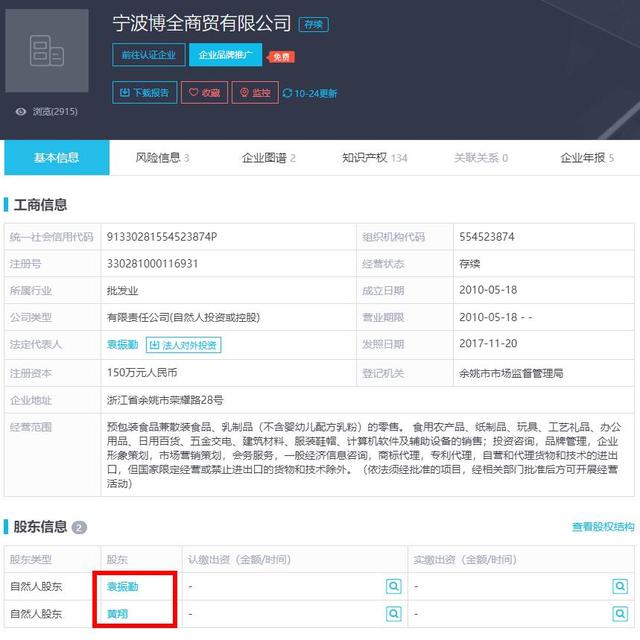Open the 企业年报 tab
This screenshot has width=640, height=640.
pyautogui.click(x=587, y=158)
